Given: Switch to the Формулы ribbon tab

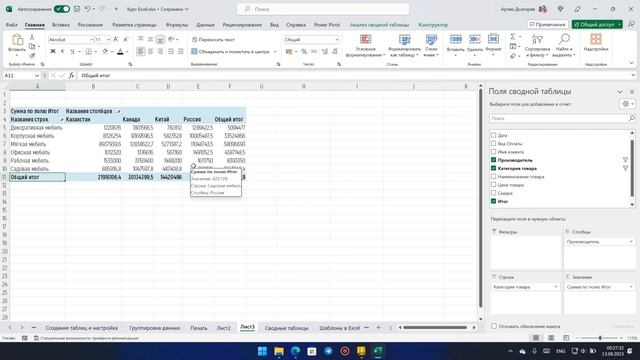Looking at the screenshot, I should click(177, 25).
